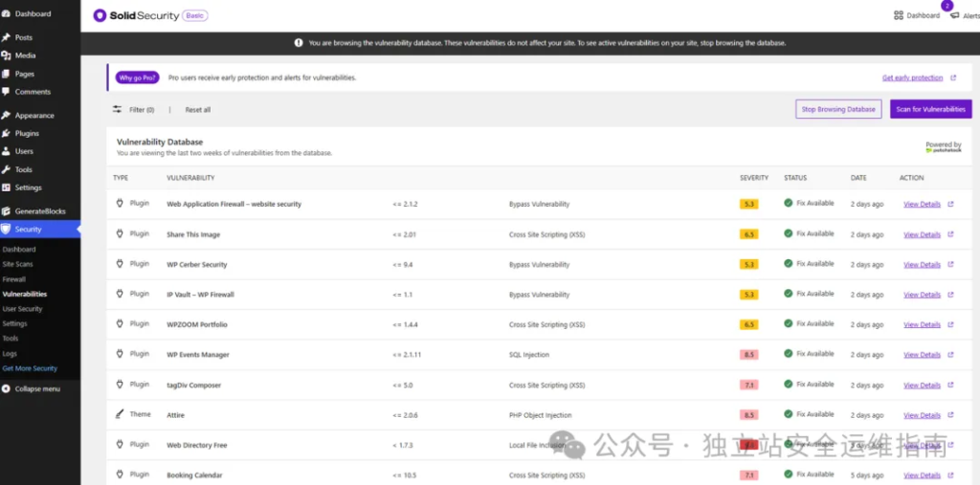980x485 pixels.
Task: Click the Settings sliders icon in sidebar
Action: (7, 187)
